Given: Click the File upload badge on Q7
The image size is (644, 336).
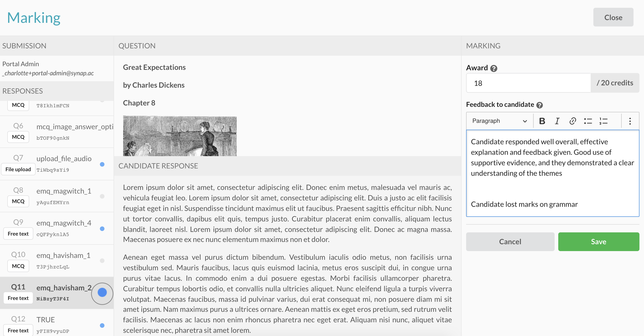Looking at the screenshot, I should point(18,169).
